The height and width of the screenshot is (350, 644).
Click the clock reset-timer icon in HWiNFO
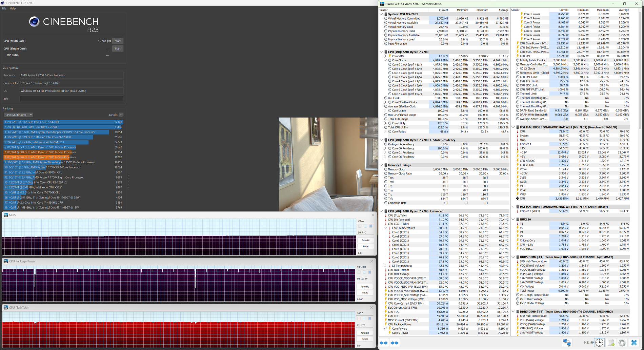click(x=599, y=343)
